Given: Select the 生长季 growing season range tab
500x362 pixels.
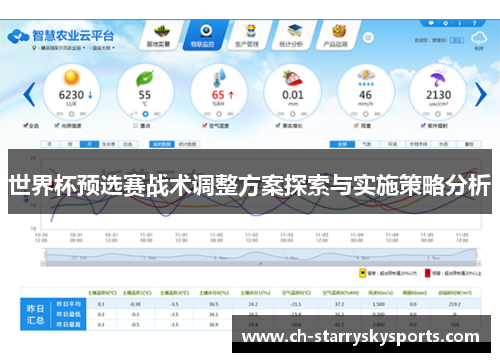Looking at the screenshot, I should click(109, 144).
